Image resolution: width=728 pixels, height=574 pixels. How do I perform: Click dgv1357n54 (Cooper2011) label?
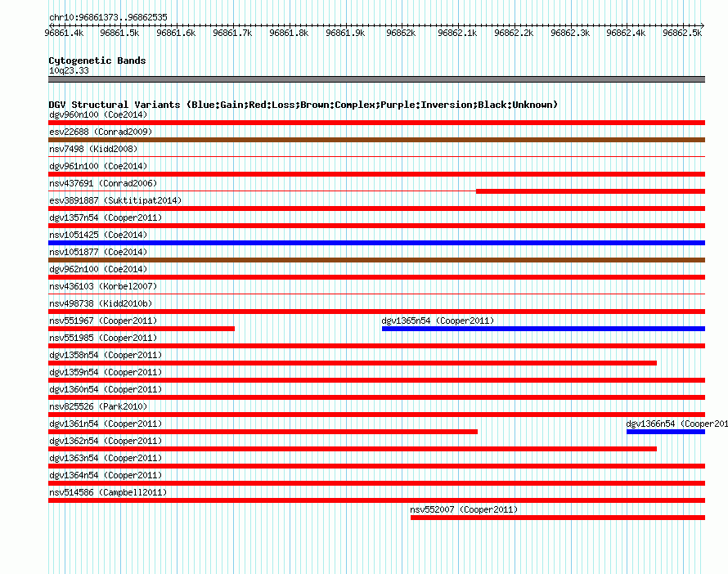(x=106, y=217)
